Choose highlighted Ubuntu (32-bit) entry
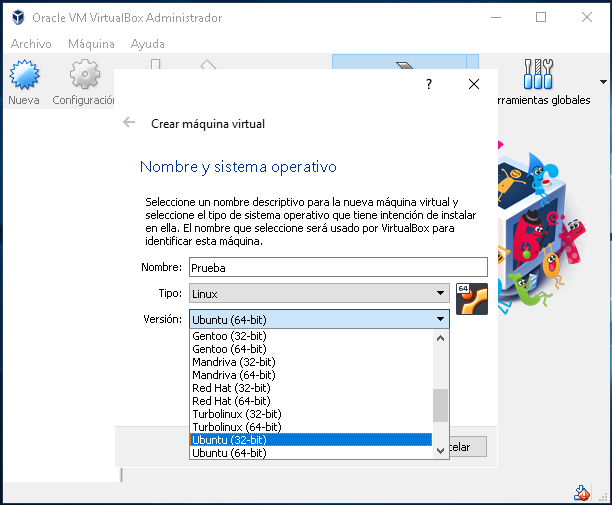The height and width of the screenshot is (505, 612). 311,440
